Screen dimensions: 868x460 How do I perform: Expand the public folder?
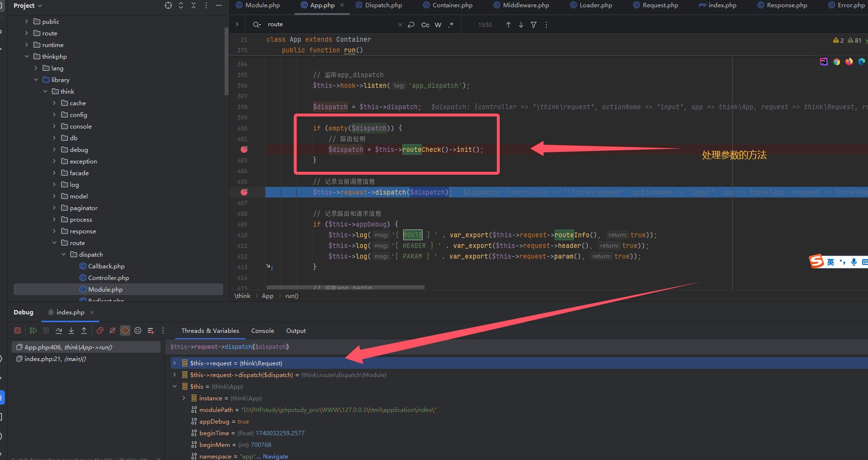coord(27,21)
